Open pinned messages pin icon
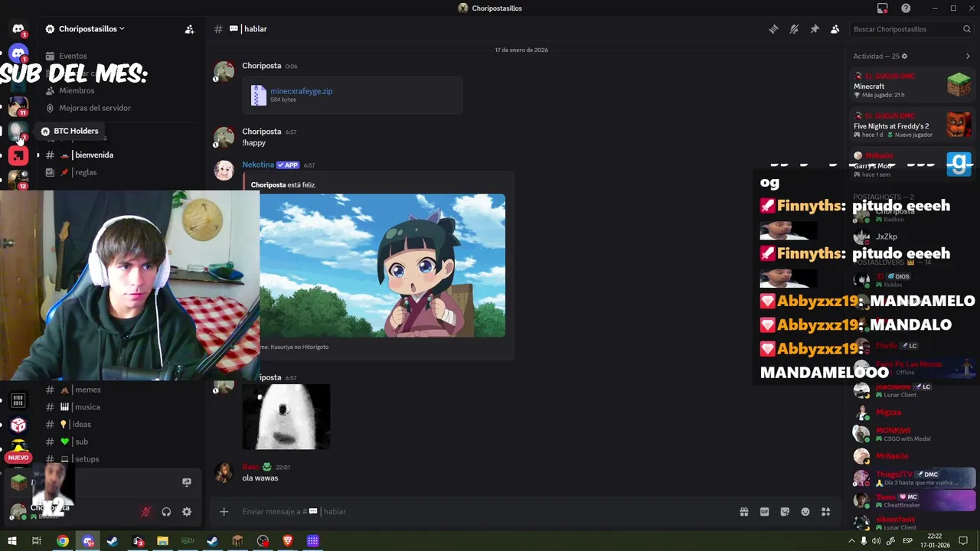The image size is (980, 551). pyautogui.click(x=815, y=29)
